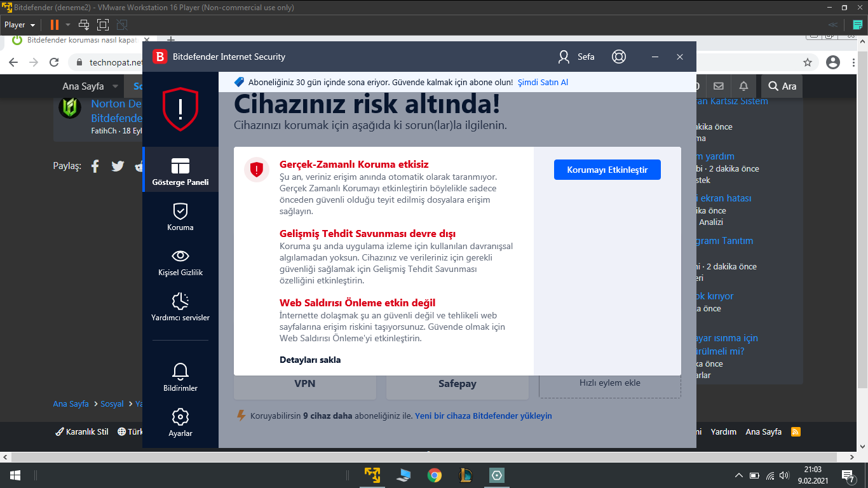Open the VMware icon in the taskbar
Image resolution: width=868 pixels, height=488 pixels.
[x=372, y=475]
